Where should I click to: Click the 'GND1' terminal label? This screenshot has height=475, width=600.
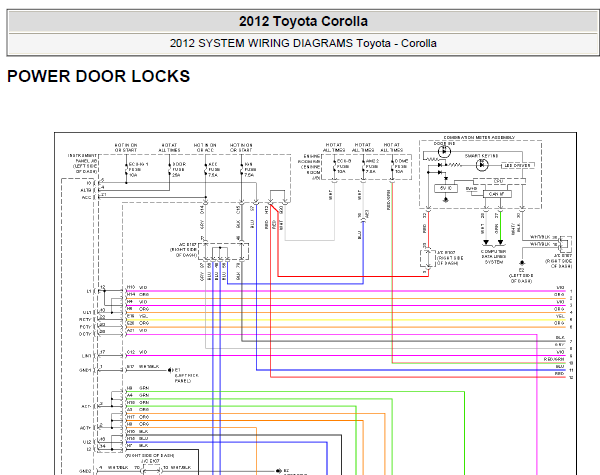[85, 371]
